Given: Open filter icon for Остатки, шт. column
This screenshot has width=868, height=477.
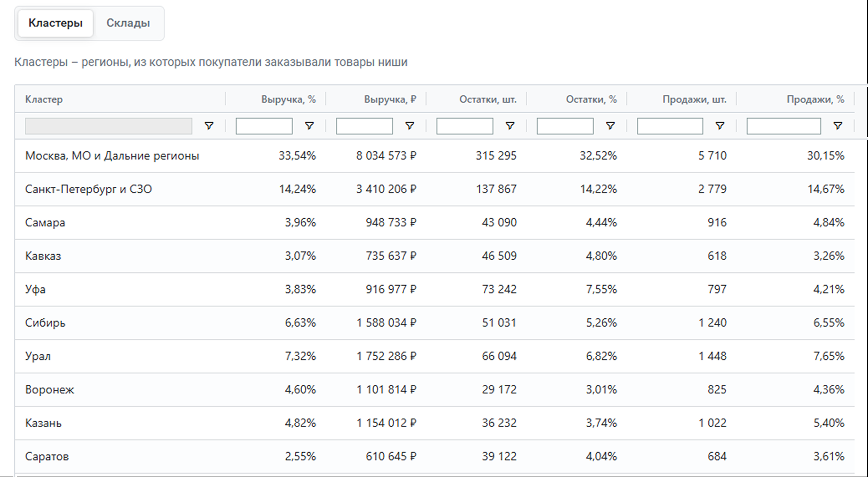Looking at the screenshot, I should [x=510, y=126].
